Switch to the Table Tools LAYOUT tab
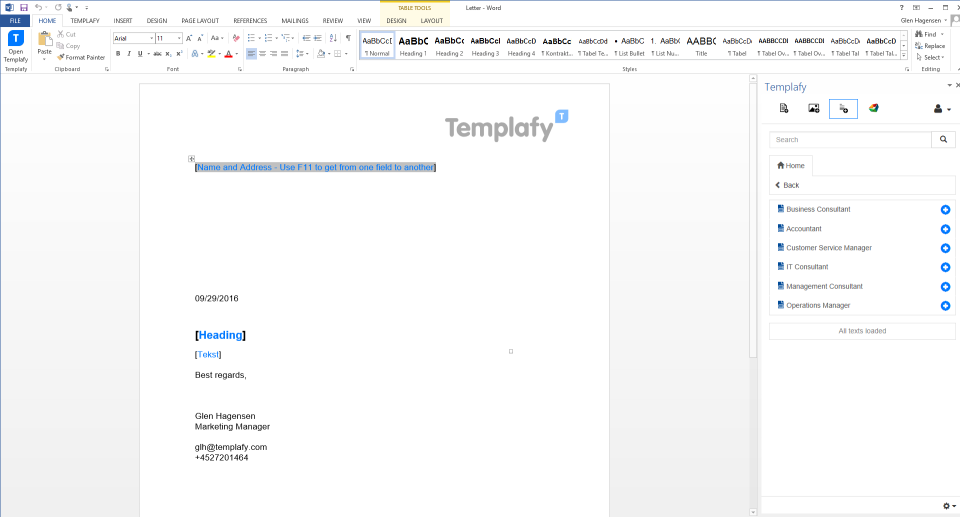The image size is (960, 517). click(x=432, y=21)
